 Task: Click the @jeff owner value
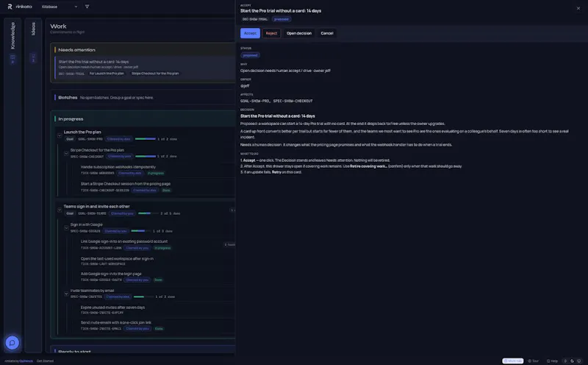[245, 86]
